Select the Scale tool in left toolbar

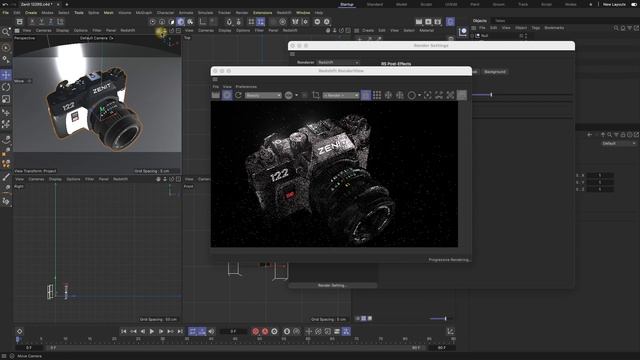point(6,99)
